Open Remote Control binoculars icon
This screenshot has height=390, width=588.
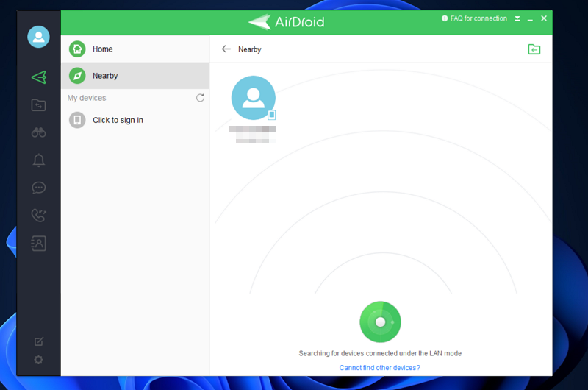coord(38,132)
